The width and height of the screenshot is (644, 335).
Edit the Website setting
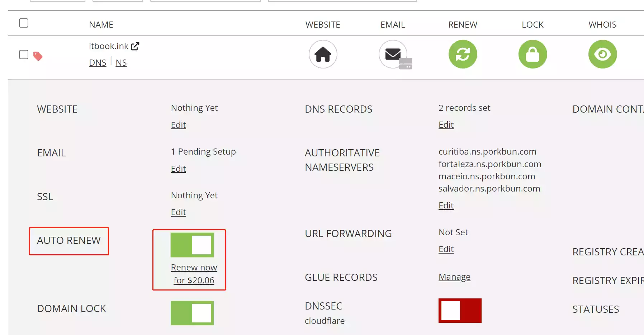tap(178, 125)
